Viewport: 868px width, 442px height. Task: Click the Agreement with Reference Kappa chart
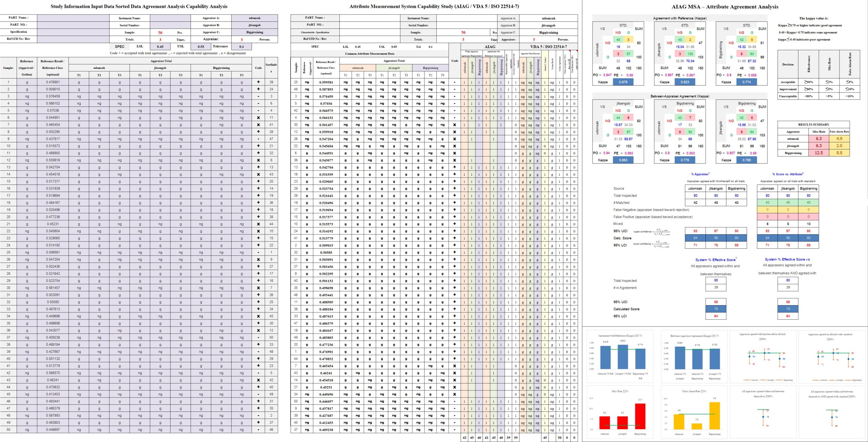tap(620, 356)
